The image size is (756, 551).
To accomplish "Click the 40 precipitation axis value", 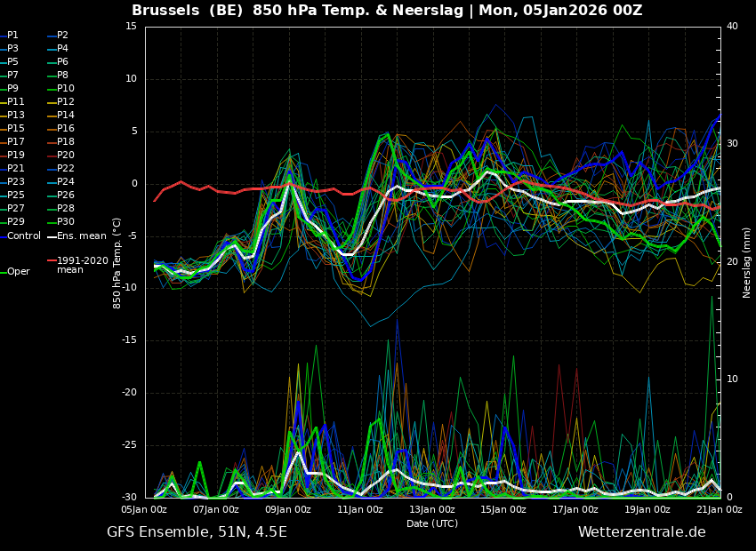I will pyautogui.click(x=732, y=26).
